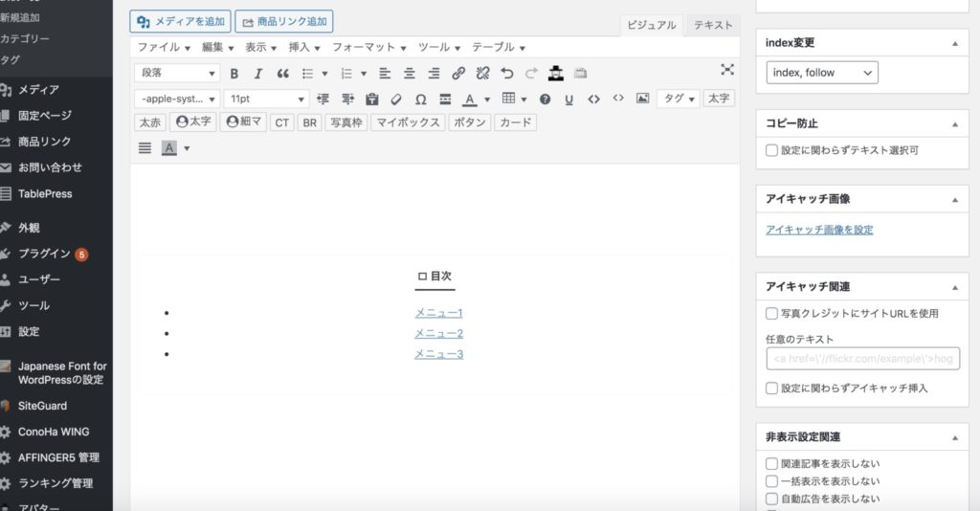Insert a blockquote
The image size is (980, 511).
(x=282, y=74)
